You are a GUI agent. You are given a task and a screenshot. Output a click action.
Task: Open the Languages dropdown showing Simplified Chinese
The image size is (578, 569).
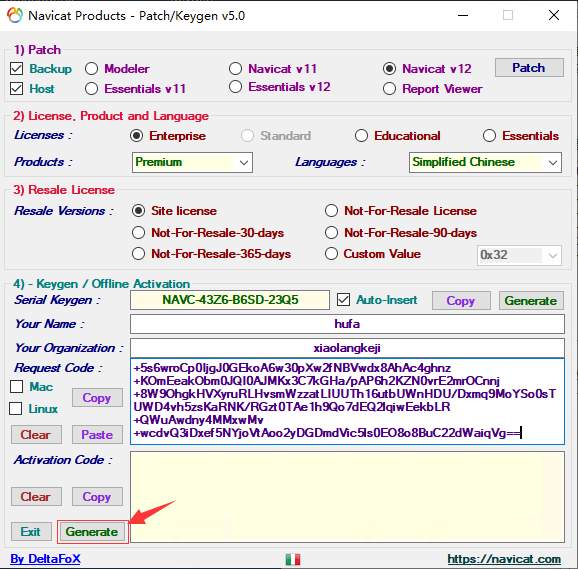click(485, 162)
